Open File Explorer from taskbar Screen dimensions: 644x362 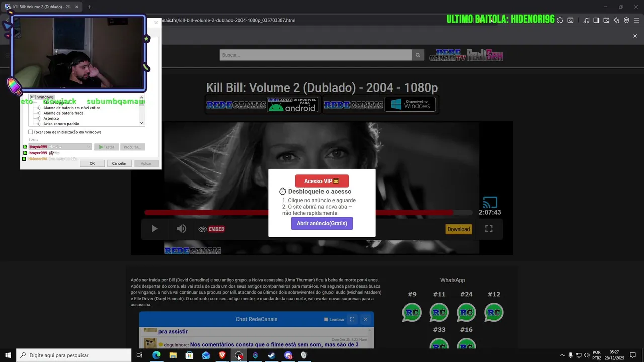[173, 355]
